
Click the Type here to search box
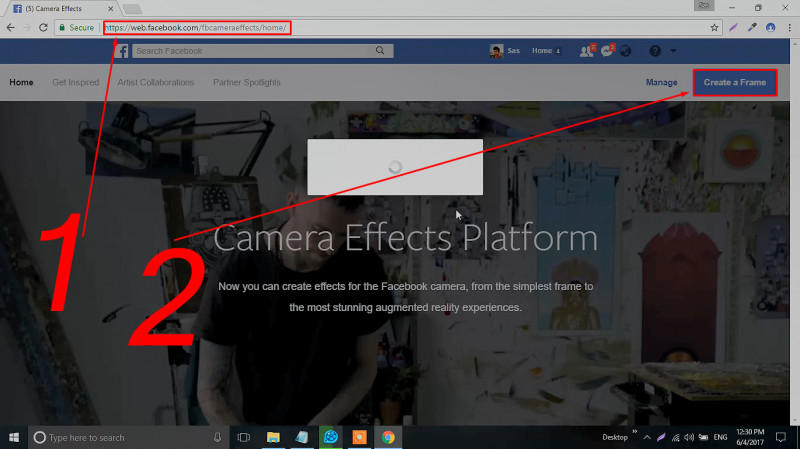[128, 437]
